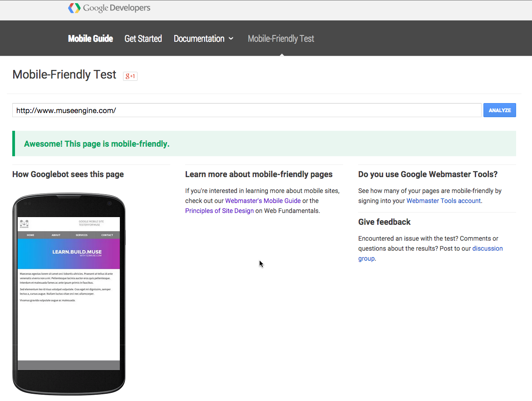Click ABOUT in the phone preview
This screenshot has height=401, width=532.
56,235
